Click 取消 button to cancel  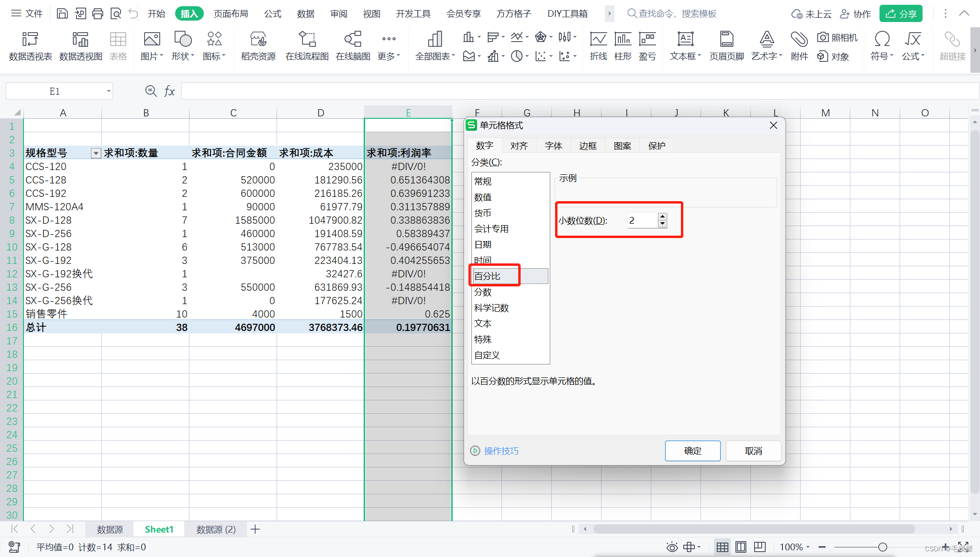753,450
